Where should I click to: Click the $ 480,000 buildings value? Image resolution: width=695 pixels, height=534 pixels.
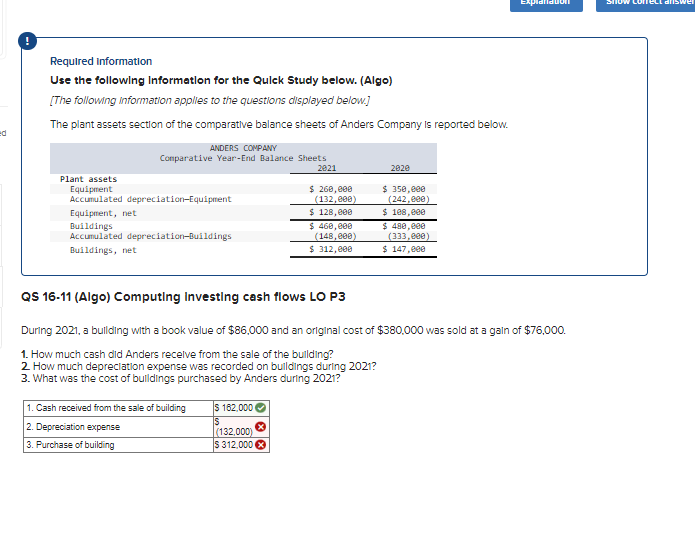click(x=404, y=226)
